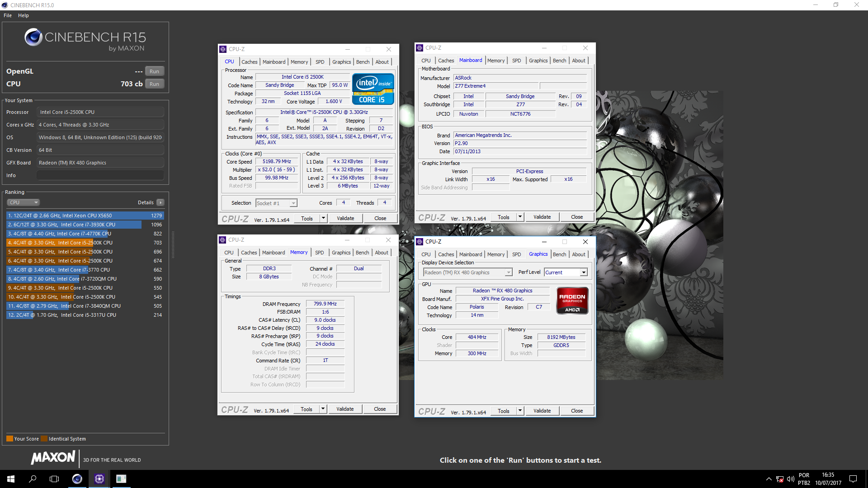Click the GFX Board field Radeon RX 480

pyautogui.click(x=100, y=163)
